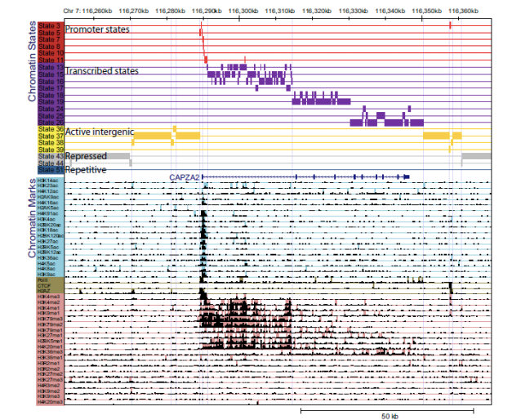Select the H4K20me3 mark label

pyautogui.click(x=51, y=402)
